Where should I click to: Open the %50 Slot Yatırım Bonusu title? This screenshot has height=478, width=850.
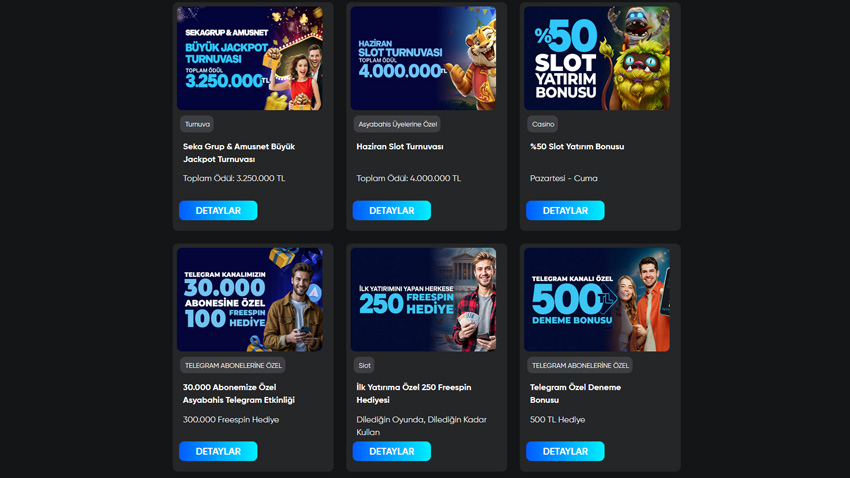point(577,146)
